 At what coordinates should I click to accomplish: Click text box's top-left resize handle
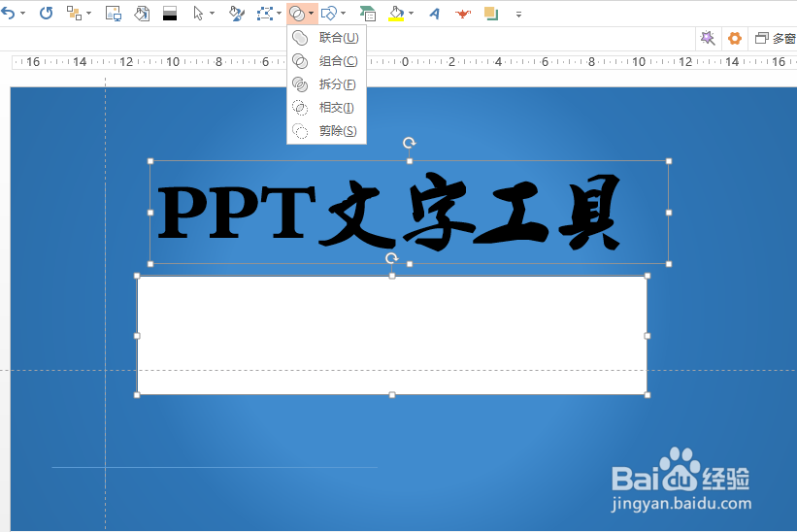(150, 161)
